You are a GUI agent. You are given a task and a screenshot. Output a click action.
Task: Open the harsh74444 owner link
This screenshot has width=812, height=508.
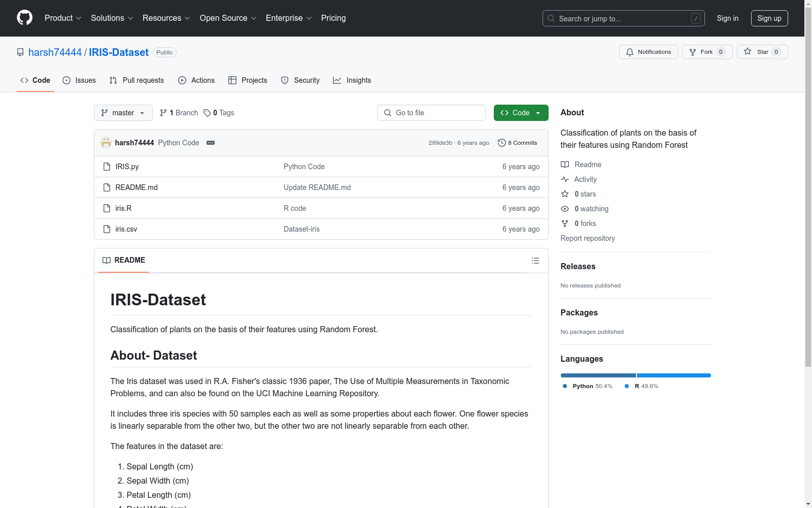[55, 52]
